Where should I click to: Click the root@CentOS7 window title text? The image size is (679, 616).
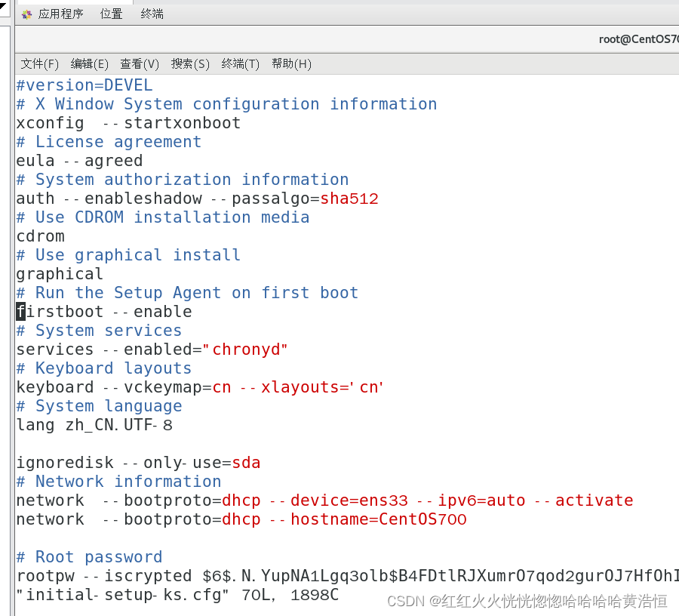tap(639, 39)
